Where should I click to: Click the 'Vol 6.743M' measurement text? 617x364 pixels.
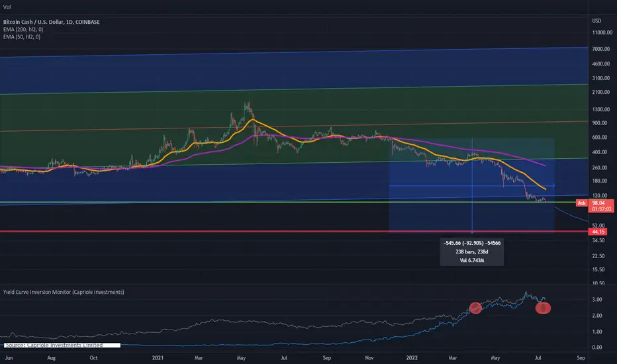click(x=472, y=261)
